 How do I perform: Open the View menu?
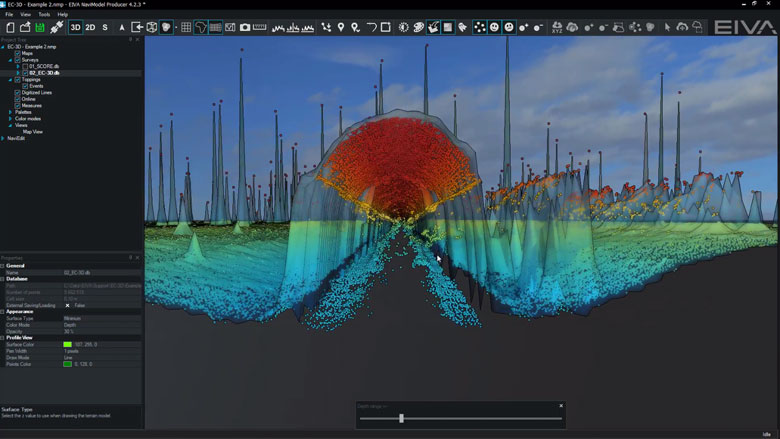(26, 14)
